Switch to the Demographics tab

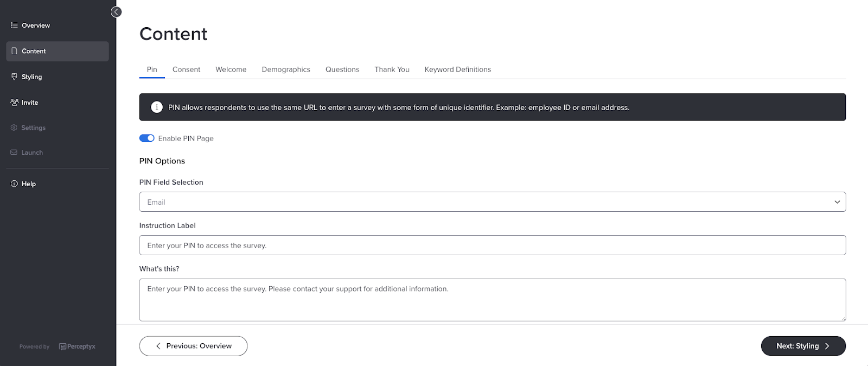286,70
